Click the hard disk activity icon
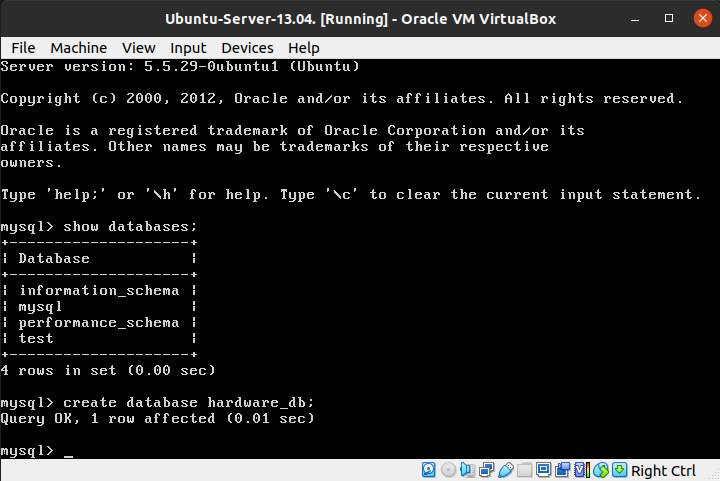 pos(428,470)
